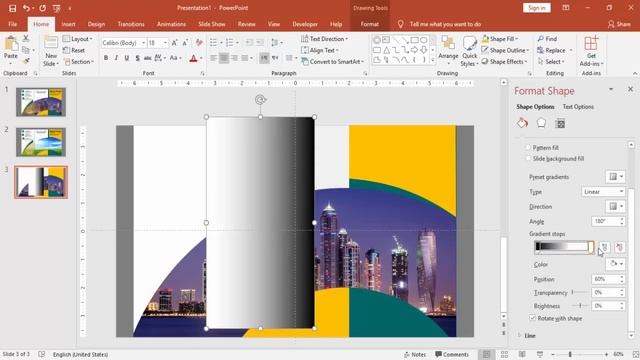The height and width of the screenshot is (360, 640).
Task: Select slide 1 thumbnail
Action: point(41,102)
